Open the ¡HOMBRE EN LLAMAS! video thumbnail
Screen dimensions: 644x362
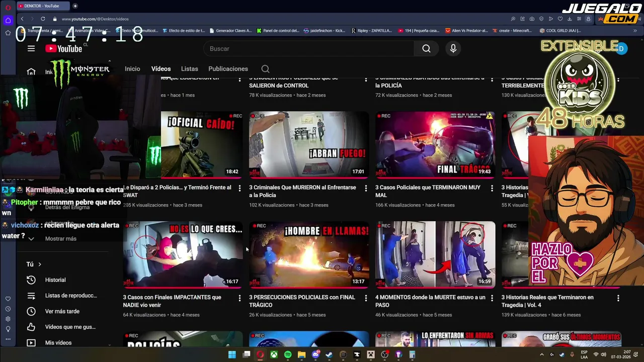click(x=309, y=254)
